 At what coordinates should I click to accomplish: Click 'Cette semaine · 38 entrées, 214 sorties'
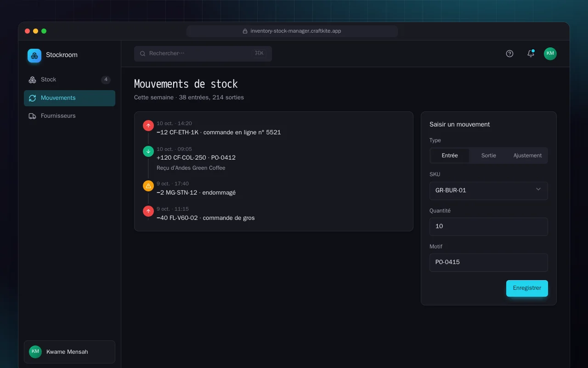pyautogui.click(x=189, y=98)
